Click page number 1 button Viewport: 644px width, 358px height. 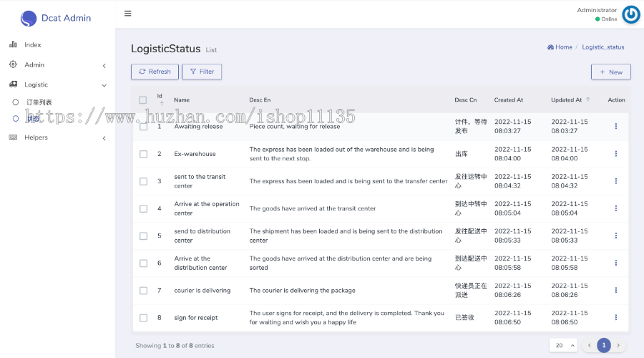604,345
